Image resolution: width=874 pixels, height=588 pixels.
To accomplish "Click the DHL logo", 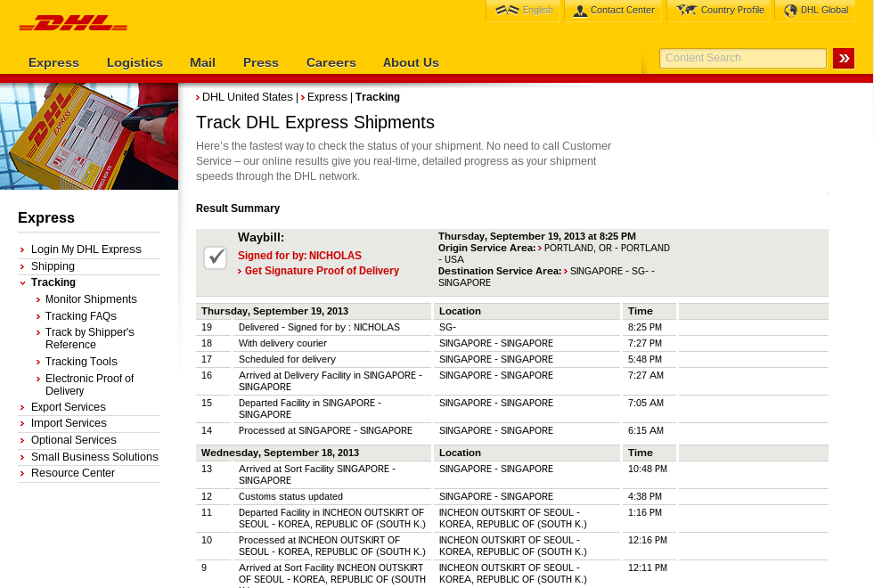I will tap(73, 22).
